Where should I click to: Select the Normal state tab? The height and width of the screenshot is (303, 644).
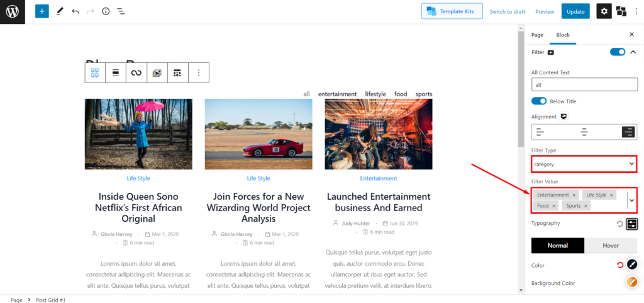point(558,246)
